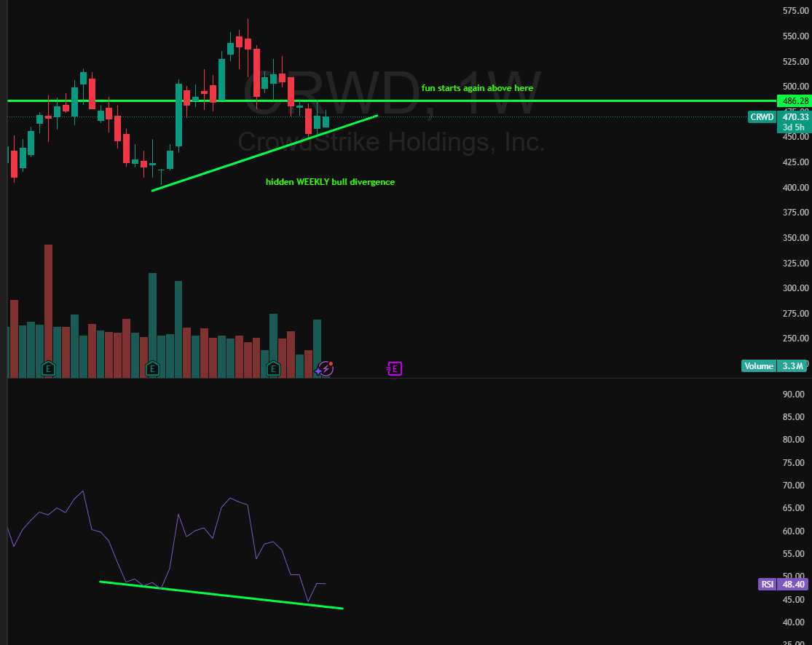Image resolution: width=812 pixels, height=645 pixels.
Task: Click the 350.00 price axis label
Action: point(795,237)
